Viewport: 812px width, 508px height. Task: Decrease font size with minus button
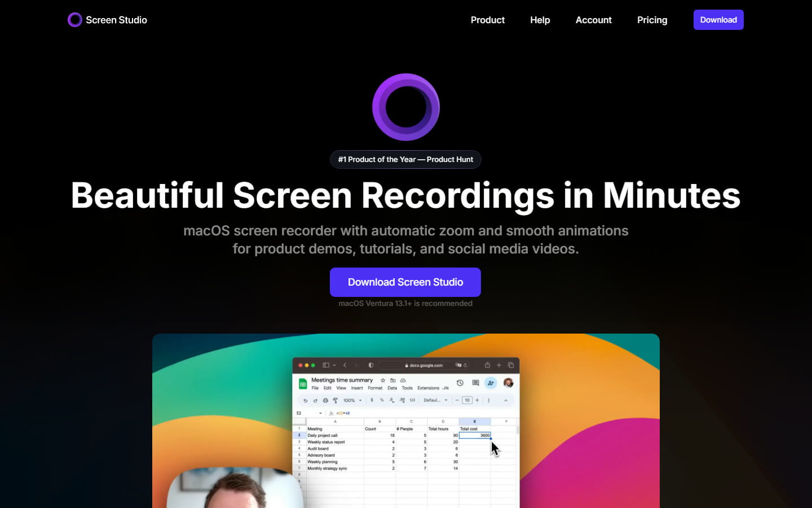pos(457,400)
